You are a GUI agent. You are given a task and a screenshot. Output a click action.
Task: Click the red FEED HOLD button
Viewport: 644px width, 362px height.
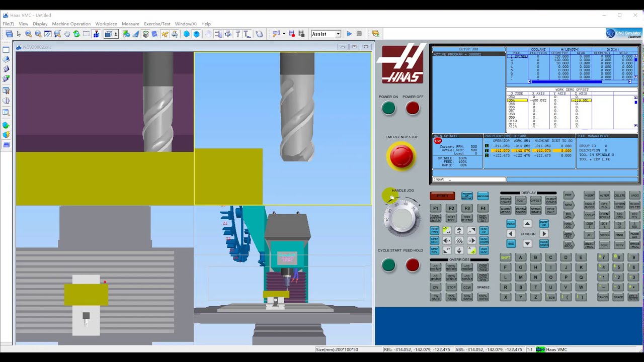(x=413, y=265)
